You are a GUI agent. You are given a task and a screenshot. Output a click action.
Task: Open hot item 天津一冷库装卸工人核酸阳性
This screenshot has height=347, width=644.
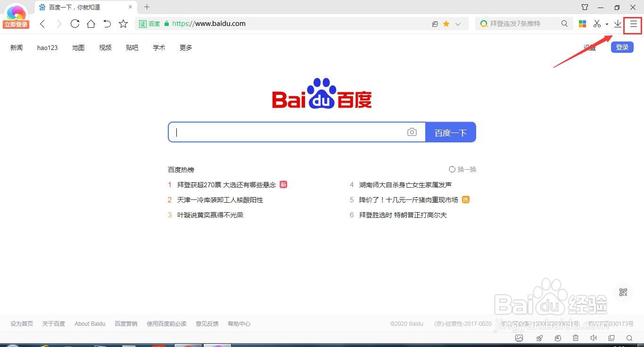pyautogui.click(x=220, y=200)
